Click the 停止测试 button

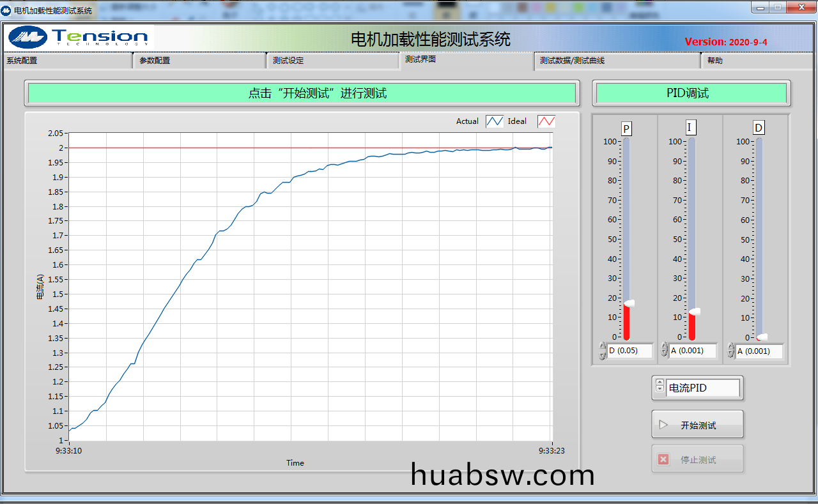click(697, 460)
